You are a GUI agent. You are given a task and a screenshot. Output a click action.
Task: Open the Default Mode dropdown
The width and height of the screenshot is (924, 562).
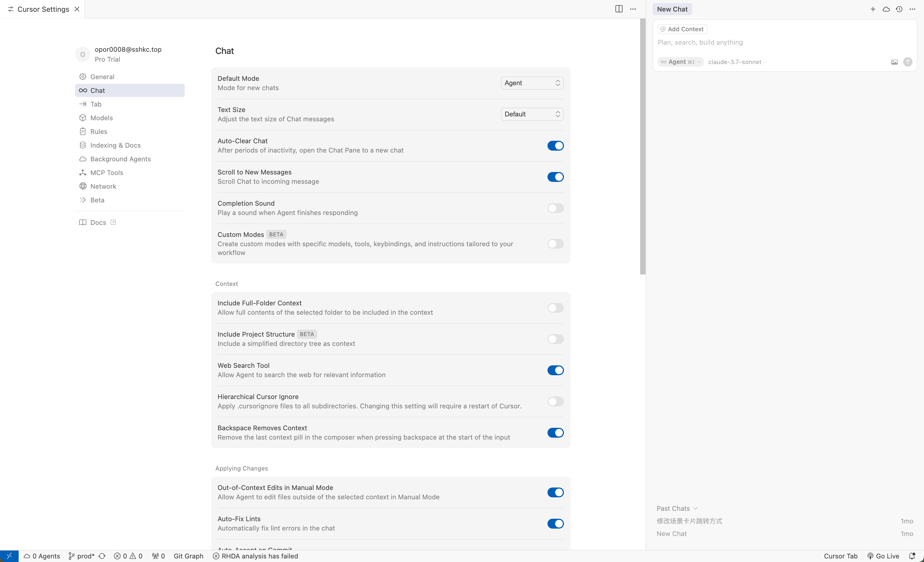(532, 83)
